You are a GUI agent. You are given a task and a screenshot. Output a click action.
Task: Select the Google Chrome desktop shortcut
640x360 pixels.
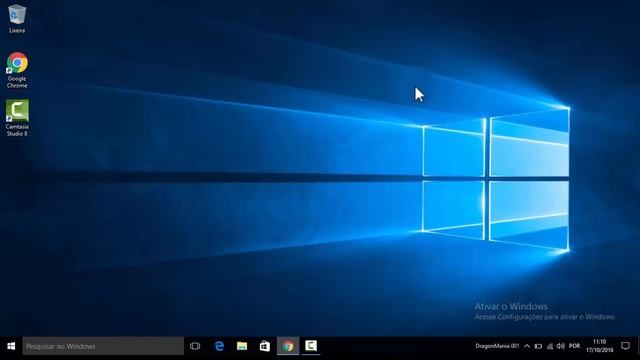pos(17,70)
